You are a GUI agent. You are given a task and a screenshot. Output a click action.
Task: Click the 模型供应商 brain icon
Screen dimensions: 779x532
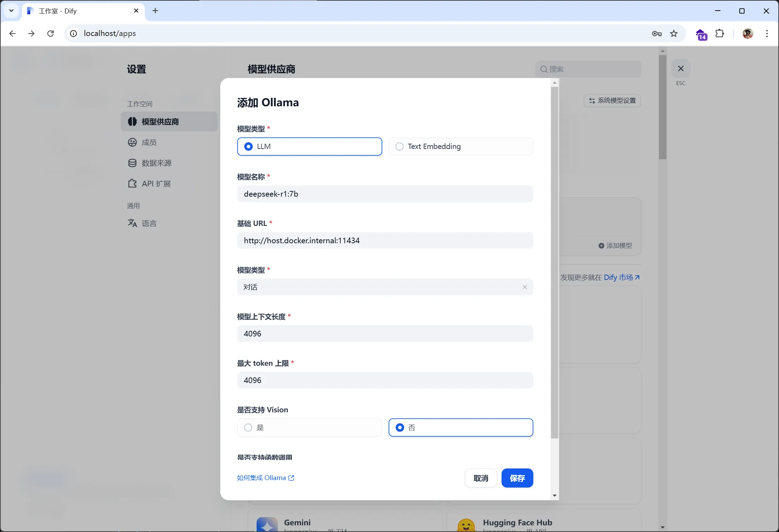[132, 121]
